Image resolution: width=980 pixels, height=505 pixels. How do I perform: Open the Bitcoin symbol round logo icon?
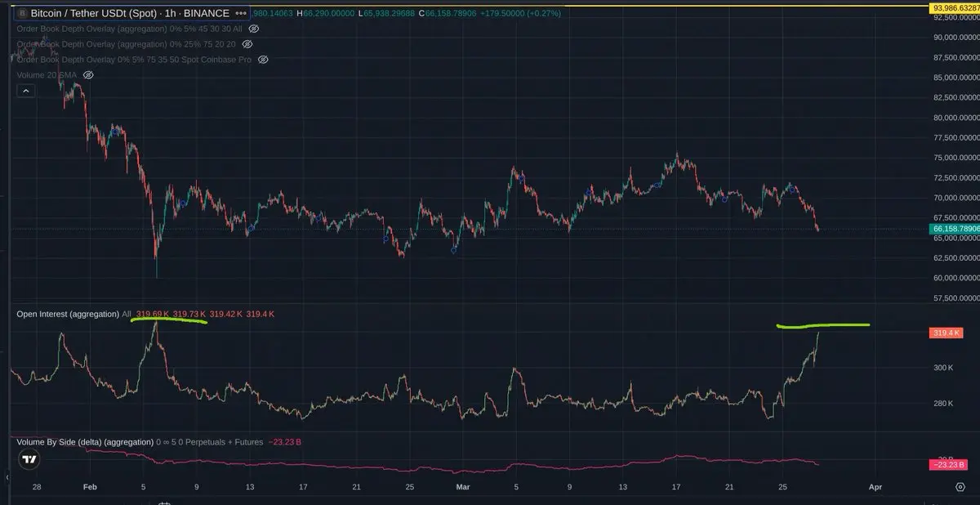[x=21, y=13]
